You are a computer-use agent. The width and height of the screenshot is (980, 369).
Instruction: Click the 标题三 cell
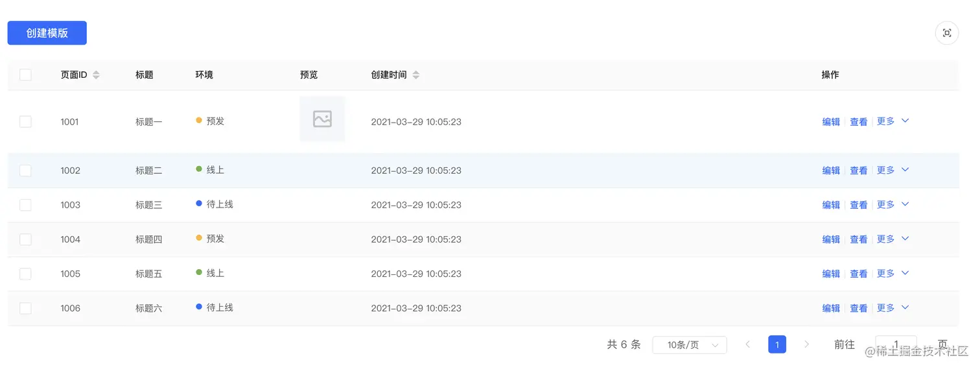click(x=149, y=205)
